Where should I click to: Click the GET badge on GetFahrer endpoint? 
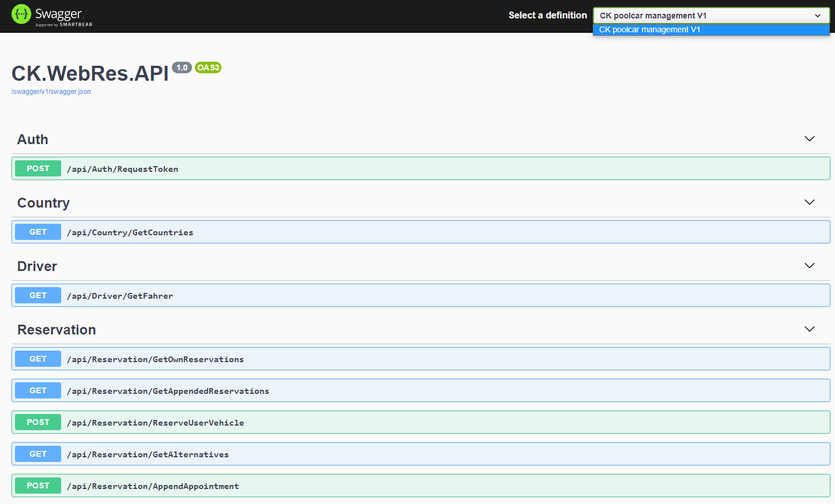click(x=37, y=295)
